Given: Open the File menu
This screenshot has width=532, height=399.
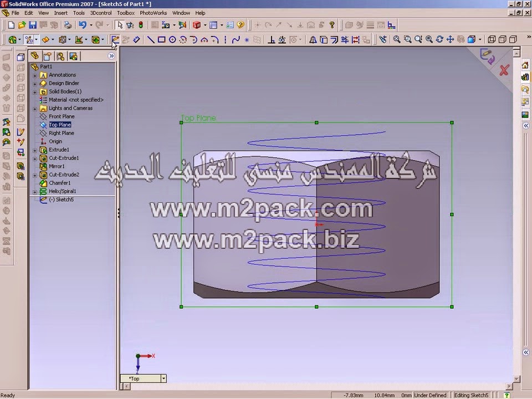Looking at the screenshot, I should (x=16, y=13).
